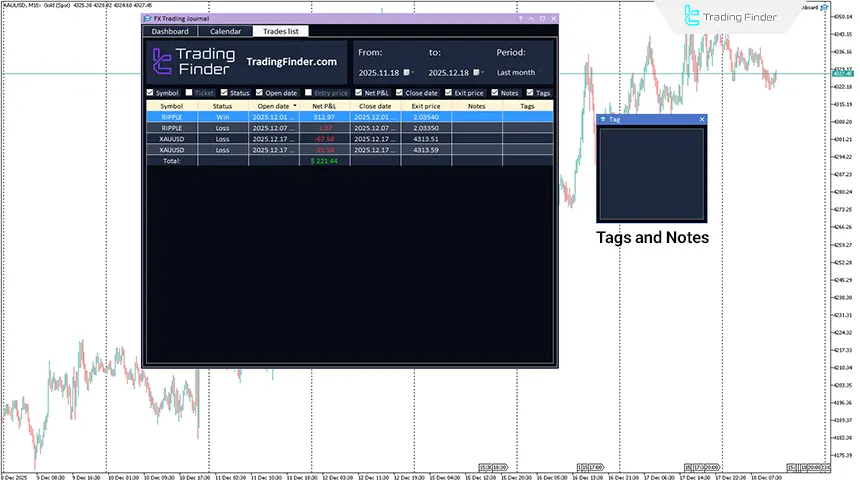Sort by the Open date column header
The height and width of the screenshot is (484, 860).
pos(273,105)
